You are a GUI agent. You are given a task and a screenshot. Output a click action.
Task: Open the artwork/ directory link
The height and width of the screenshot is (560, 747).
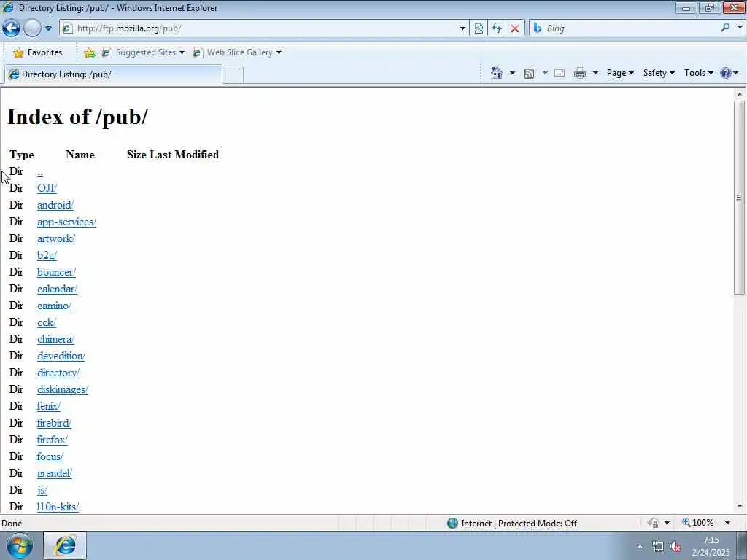(55, 238)
